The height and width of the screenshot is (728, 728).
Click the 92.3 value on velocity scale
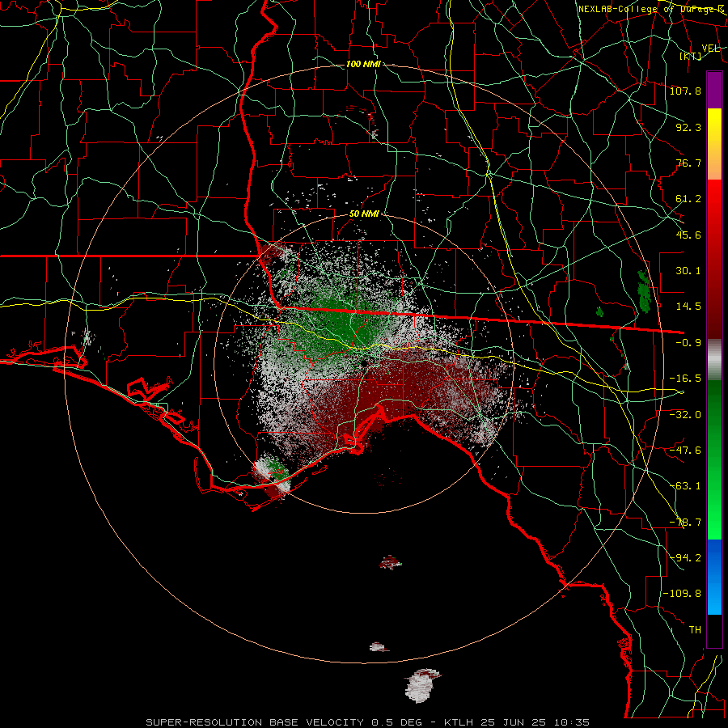(688, 127)
